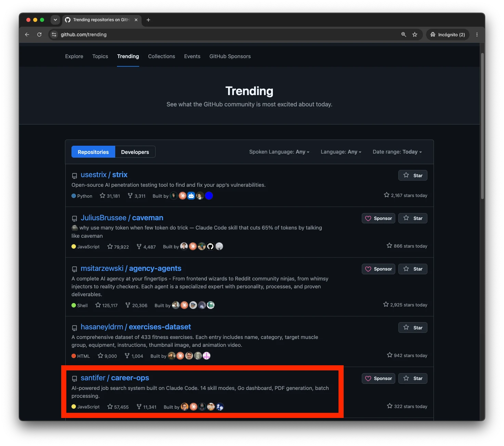Open strix forks count 3,311
This screenshot has width=504, height=446.
point(136,196)
